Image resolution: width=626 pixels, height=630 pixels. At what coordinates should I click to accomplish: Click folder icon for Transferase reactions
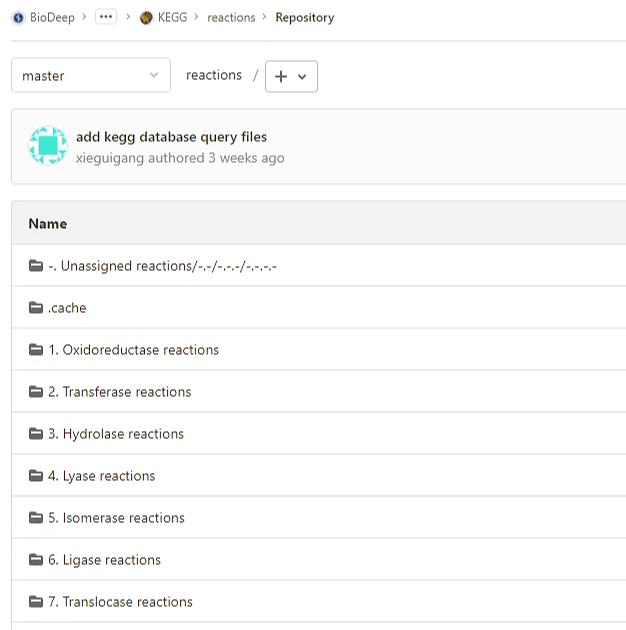pyautogui.click(x=36, y=392)
